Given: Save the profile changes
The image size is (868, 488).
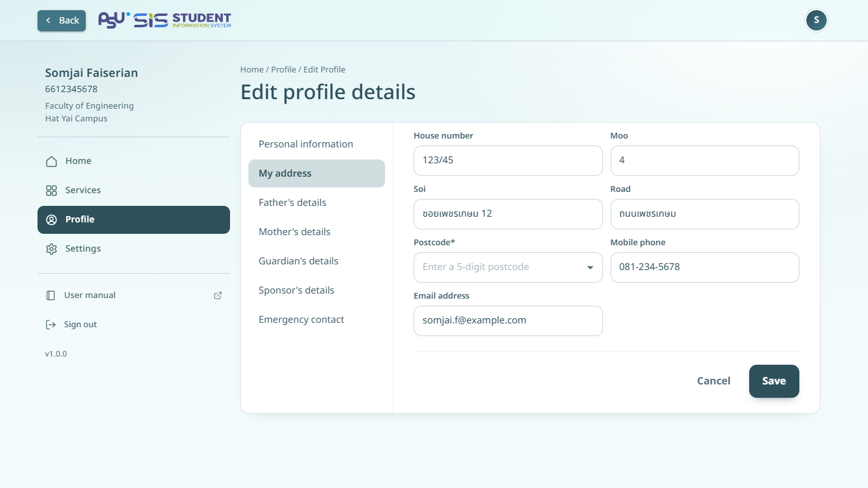Looking at the screenshot, I should click(774, 381).
